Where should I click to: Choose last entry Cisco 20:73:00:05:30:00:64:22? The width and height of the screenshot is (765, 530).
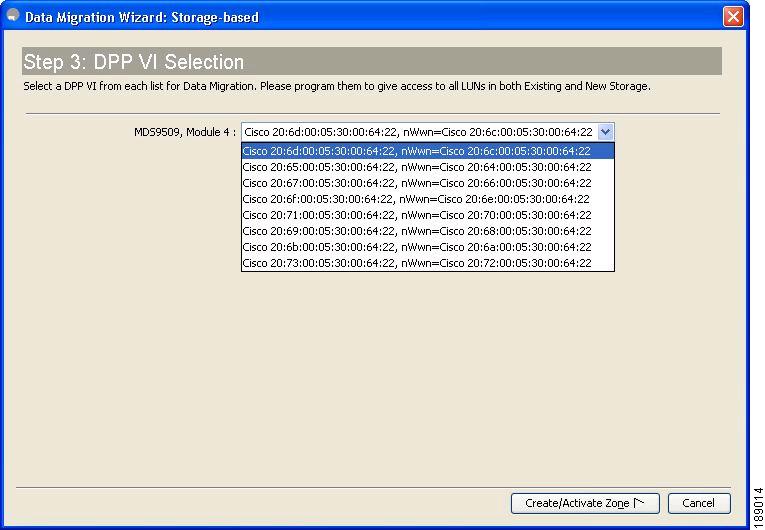tap(428, 263)
